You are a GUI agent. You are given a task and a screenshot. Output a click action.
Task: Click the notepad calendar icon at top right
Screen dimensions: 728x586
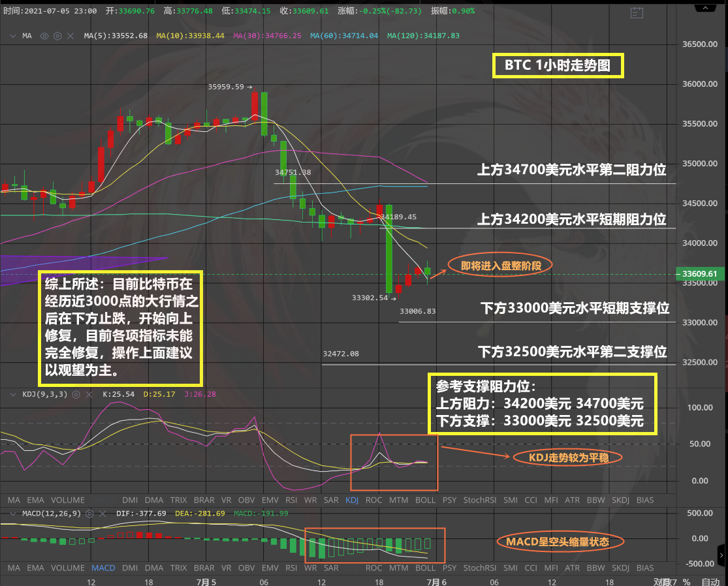tap(637, 13)
